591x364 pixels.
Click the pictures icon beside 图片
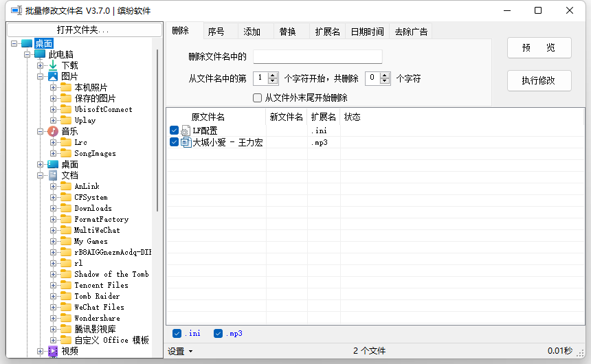[53, 76]
